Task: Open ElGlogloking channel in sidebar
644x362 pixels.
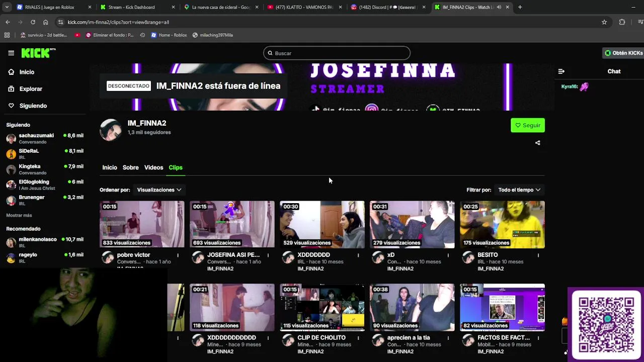Action: coord(45,185)
